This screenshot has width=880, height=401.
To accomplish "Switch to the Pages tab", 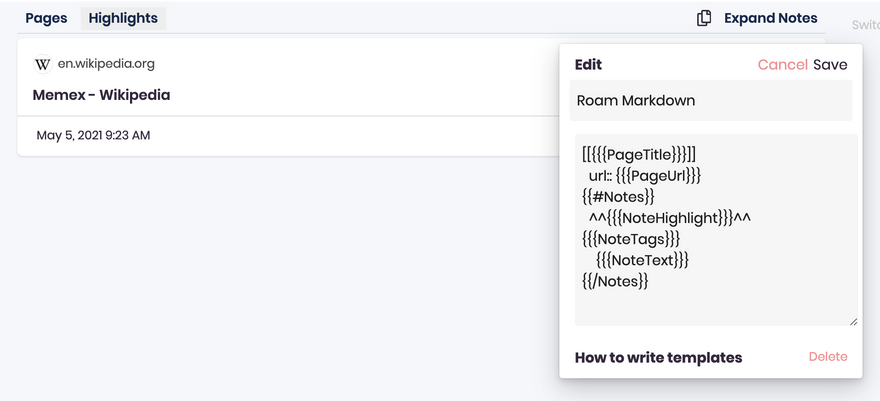I will (46, 18).
